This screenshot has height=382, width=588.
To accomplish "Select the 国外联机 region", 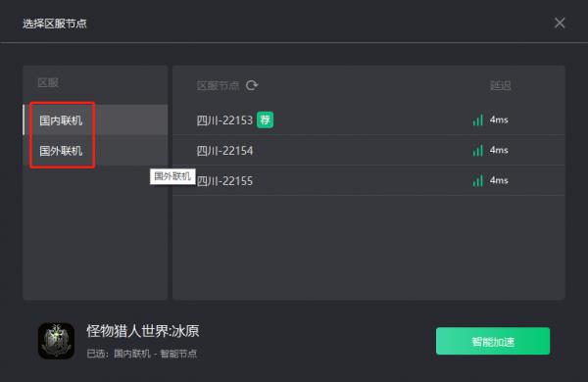I will point(95,151).
